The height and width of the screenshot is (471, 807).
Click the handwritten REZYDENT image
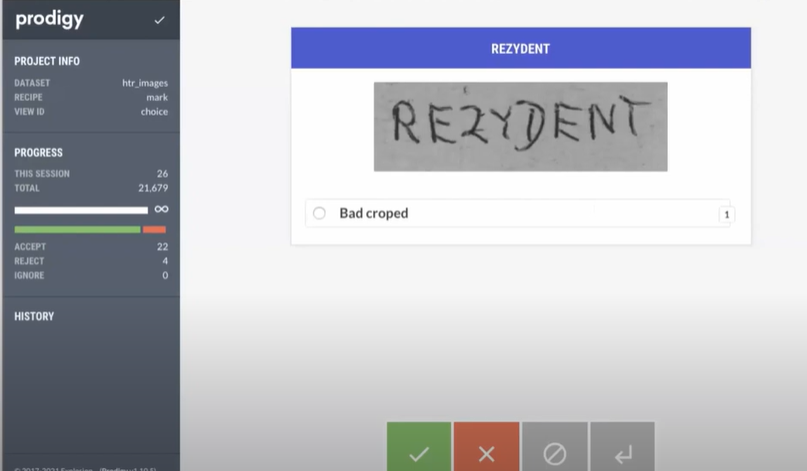tap(520, 127)
